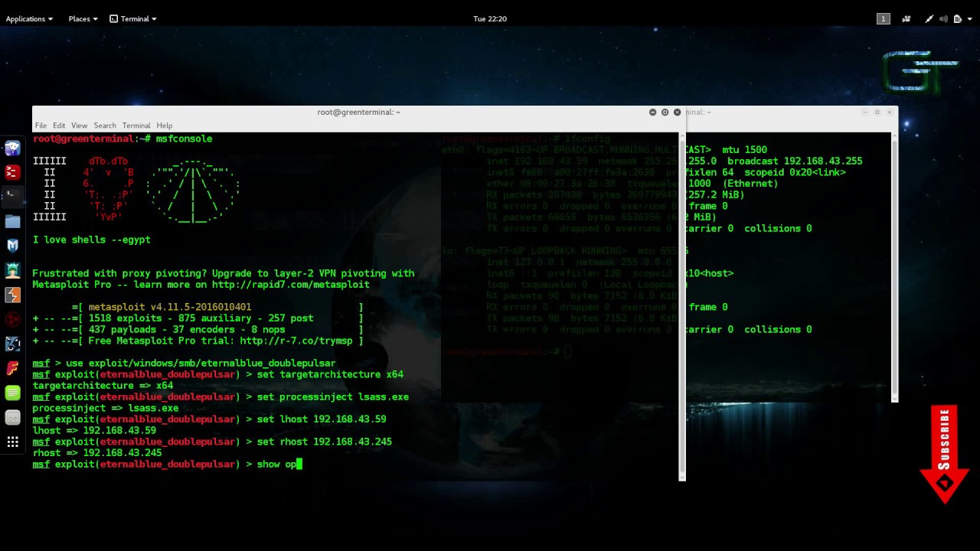Open the Iceweasel browser from the dock
The height and width of the screenshot is (551, 980).
coord(12,148)
